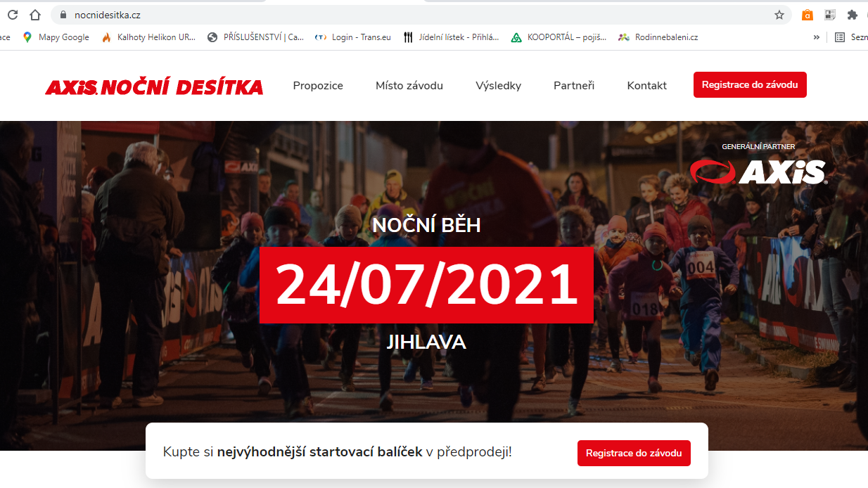Open the Kontakt page
Screen dimensions: 868x488
(647, 86)
